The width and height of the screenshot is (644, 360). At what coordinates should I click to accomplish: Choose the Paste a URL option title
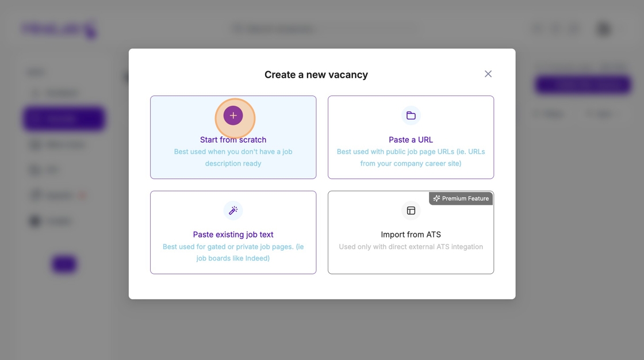tap(411, 140)
